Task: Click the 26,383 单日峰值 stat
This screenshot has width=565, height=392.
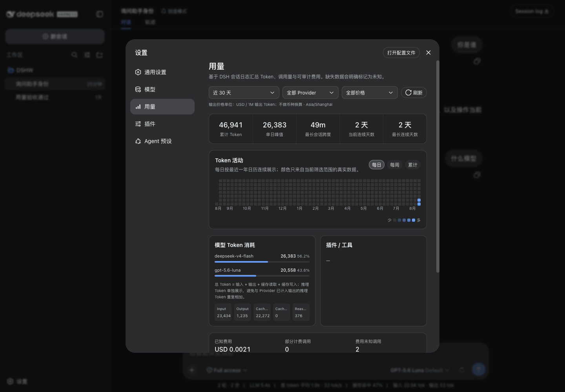Action: pyautogui.click(x=275, y=129)
